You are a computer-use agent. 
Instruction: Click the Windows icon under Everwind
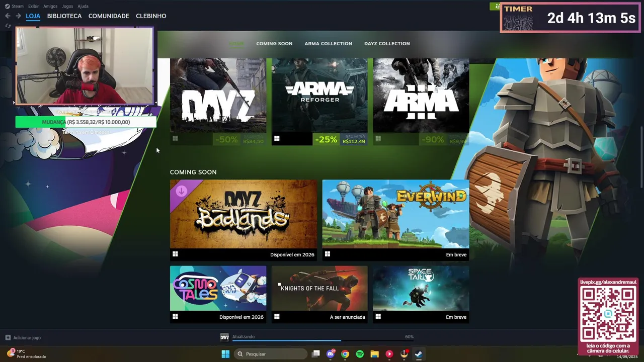328,254
